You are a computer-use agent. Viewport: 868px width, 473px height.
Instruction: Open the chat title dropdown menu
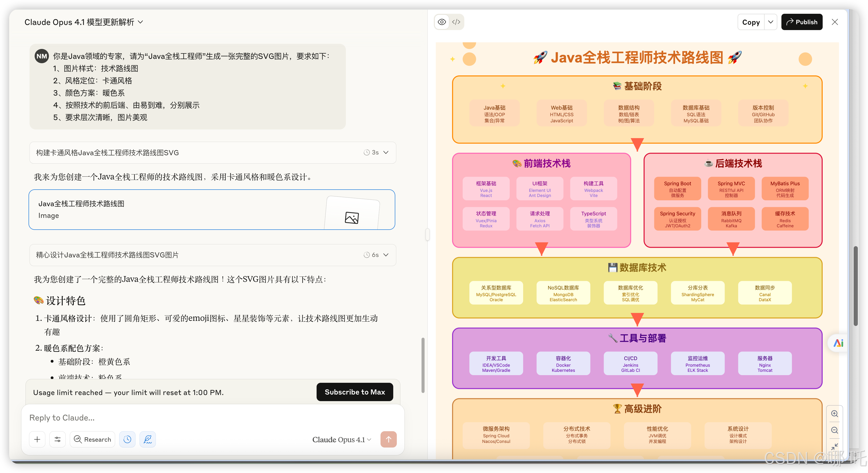[x=142, y=22]
